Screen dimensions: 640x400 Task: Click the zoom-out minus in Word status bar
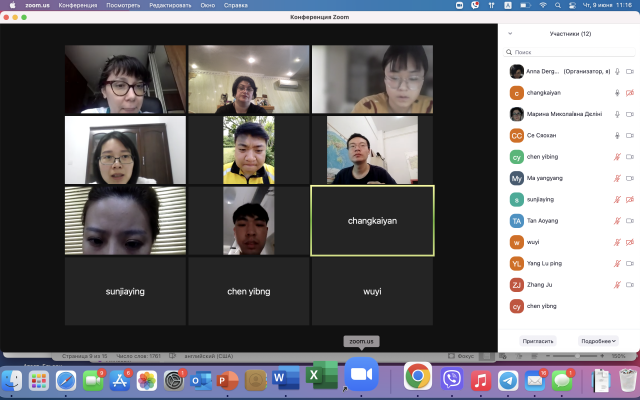click(548, 356)
